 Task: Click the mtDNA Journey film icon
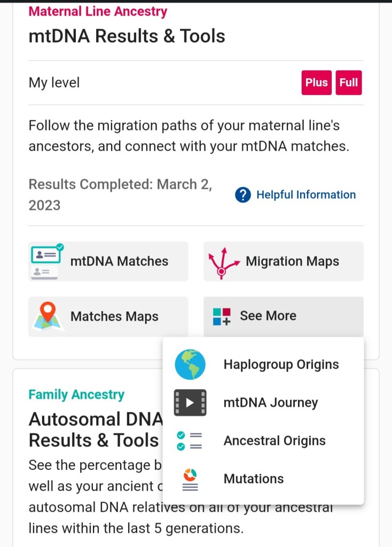190,403
